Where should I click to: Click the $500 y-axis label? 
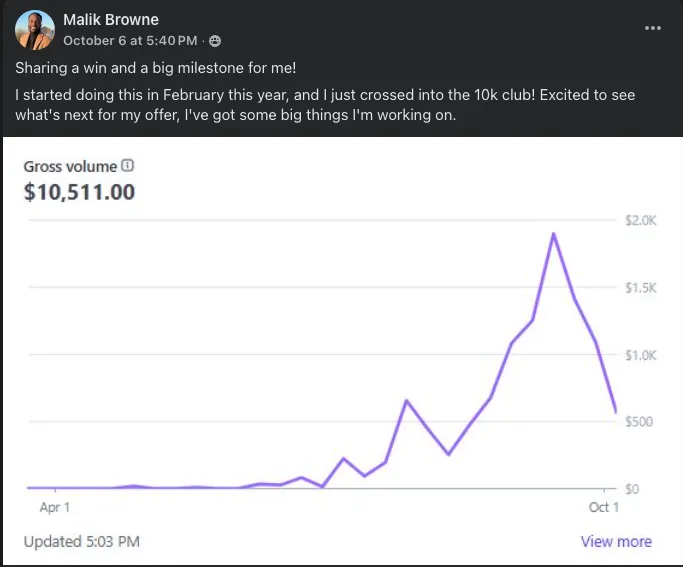639,422
